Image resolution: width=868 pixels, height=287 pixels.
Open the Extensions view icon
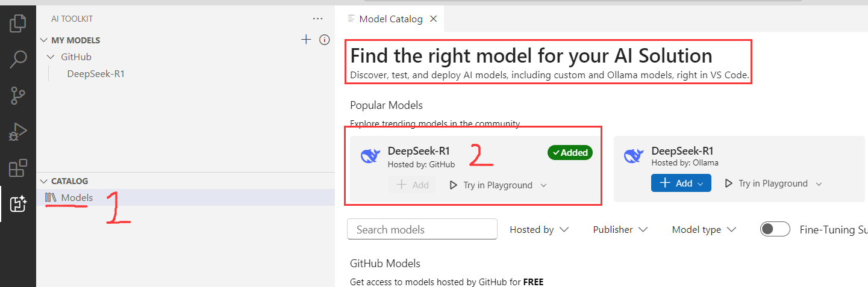(x=18, y=168)
